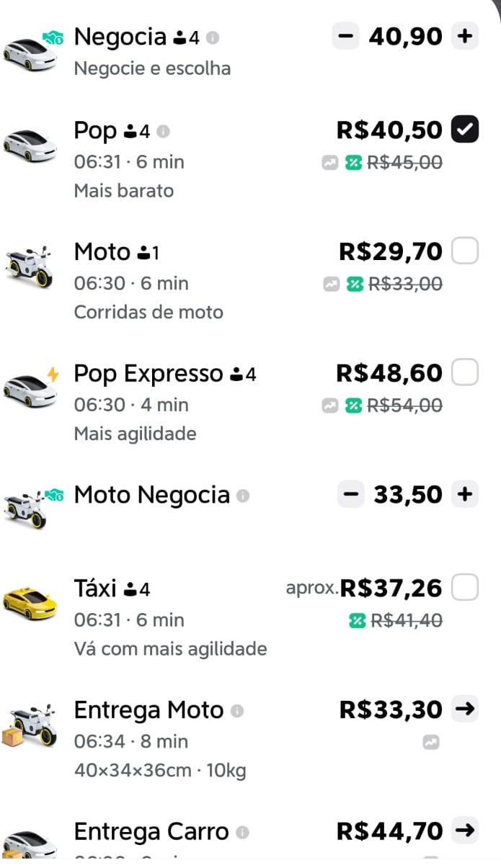Check the Pop Expresso option box
Screen dimensions: 501x868
(465, 373)
